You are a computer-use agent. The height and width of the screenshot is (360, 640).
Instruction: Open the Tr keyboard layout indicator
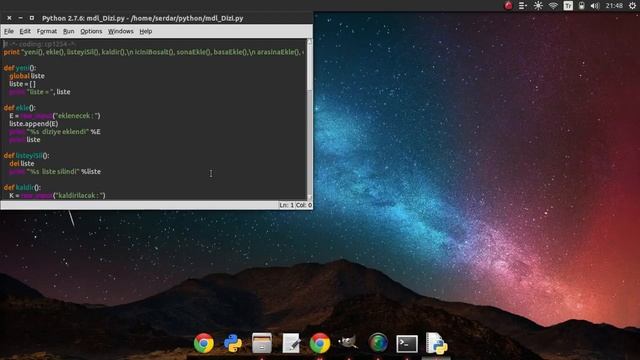pyautogui.click(x=568, y=5)
